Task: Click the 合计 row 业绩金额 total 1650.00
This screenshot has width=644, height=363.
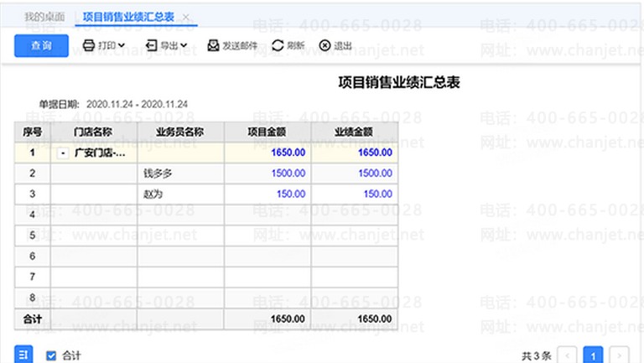Action: point(375,319)
